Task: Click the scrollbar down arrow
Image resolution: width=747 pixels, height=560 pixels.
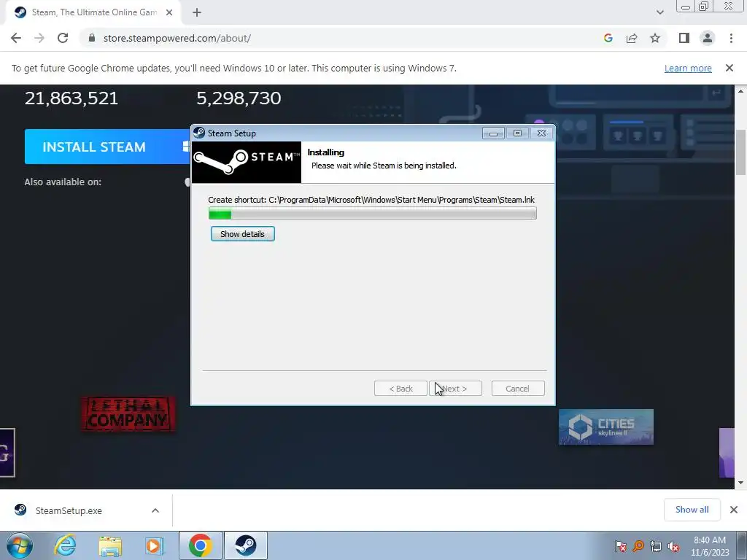Action: pos(740,483)
